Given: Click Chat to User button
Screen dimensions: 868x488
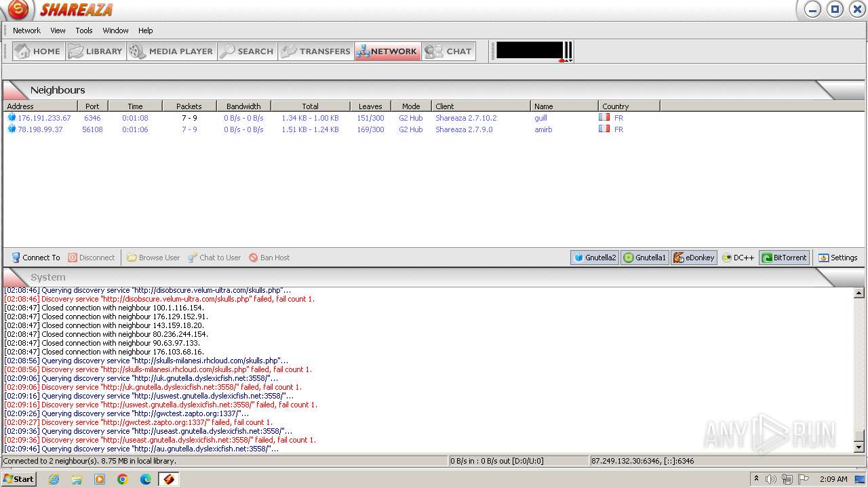Looking at the screenshot, I should [214, 258].
